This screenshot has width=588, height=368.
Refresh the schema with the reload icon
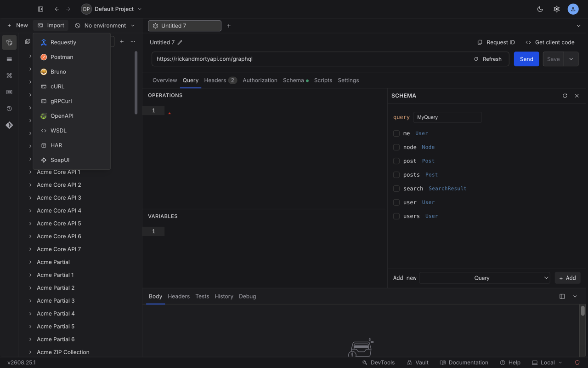(565, 96)
